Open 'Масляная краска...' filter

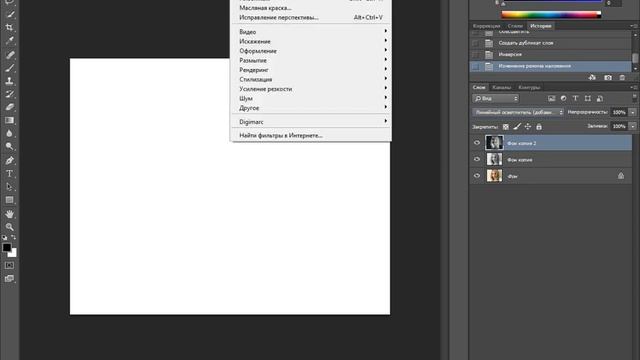(x=311, y=8)
